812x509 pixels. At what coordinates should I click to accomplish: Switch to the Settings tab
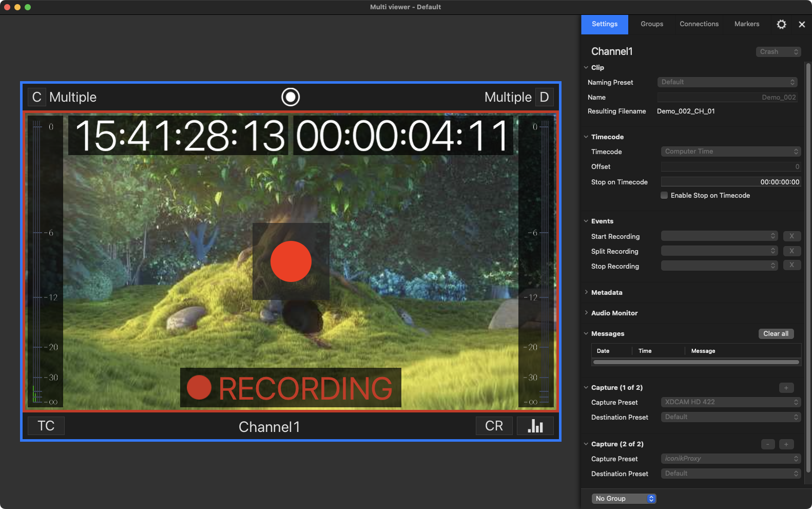pos(605,24)
